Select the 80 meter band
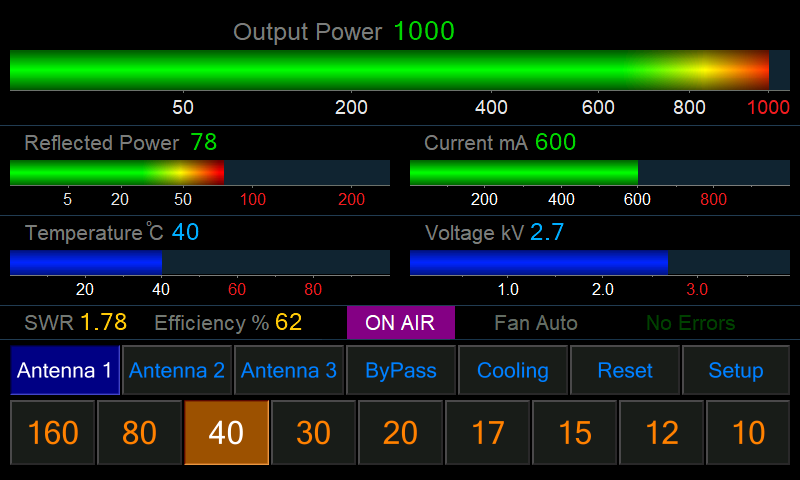Screen dimensions: 800x480 [140, 433]
